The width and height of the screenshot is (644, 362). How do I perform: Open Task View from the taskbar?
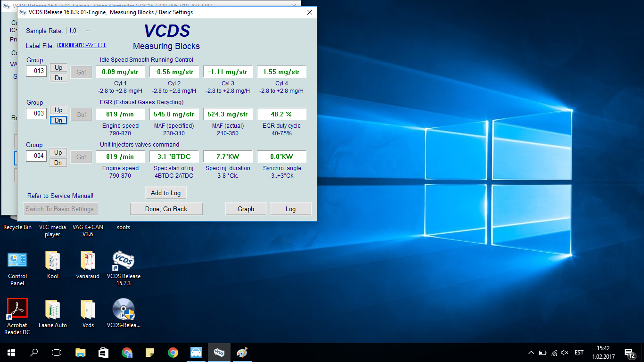(x=57, y=352)
